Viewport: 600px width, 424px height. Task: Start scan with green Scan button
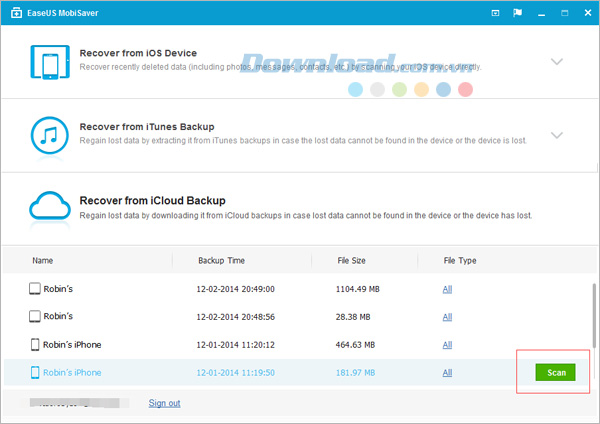click(555, 372)
